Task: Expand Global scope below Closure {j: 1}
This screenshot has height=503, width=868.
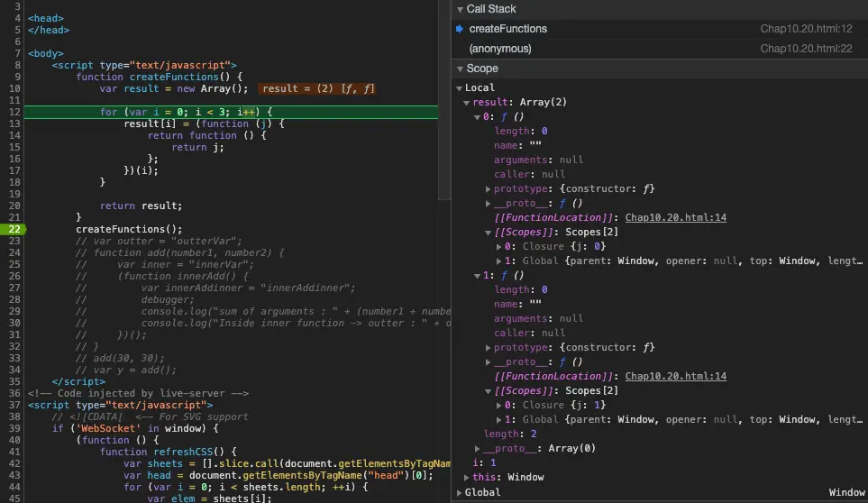Action: pyautogui.click(x=498, y=420)
